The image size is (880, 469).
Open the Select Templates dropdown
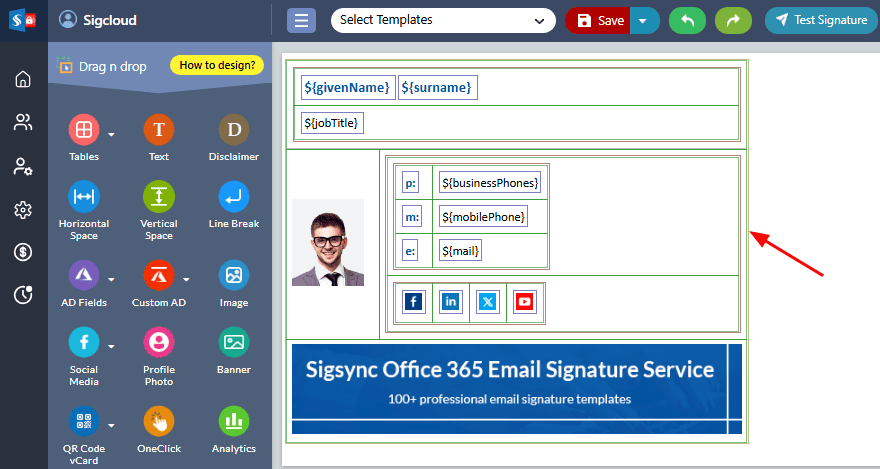pos(443,20)
